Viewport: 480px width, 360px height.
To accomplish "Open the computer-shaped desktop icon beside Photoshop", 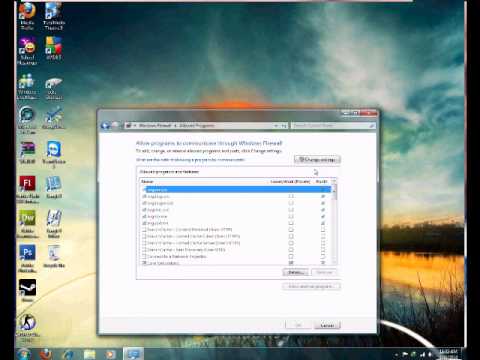I will point(54,256).
